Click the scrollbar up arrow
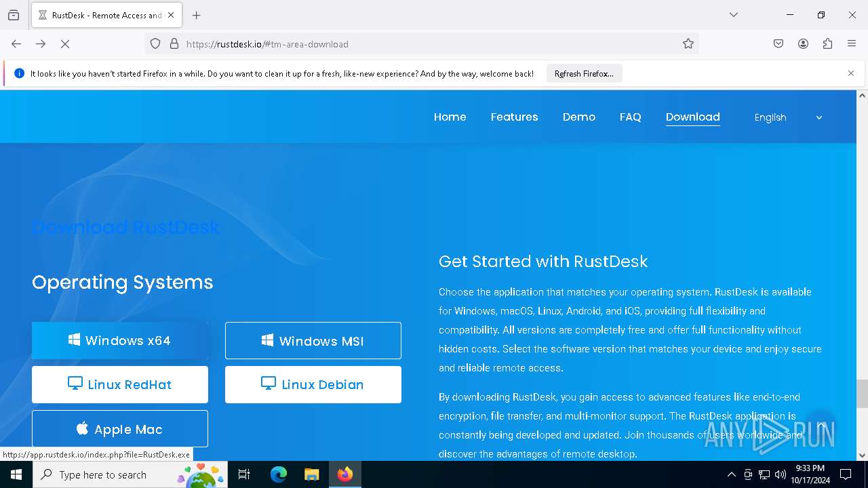Image resolution: width=868 pixels, height=488 pixels. (862, 96)
